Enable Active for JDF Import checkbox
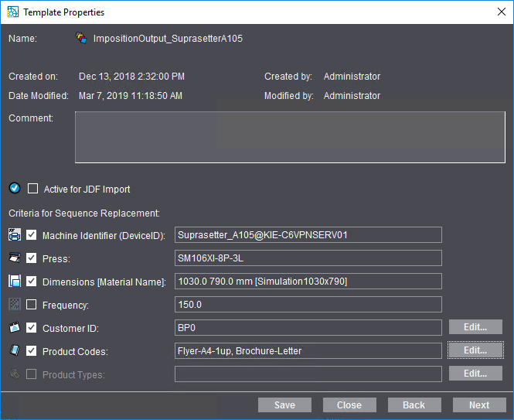The height and width of the screenshot is (420, 514). pos(32,189)
